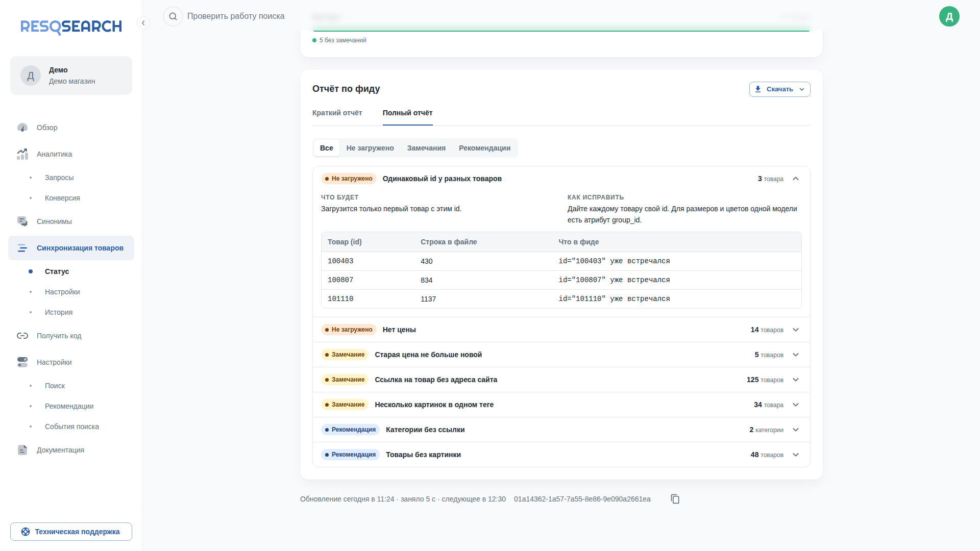
Task: Click the Аналитика chart icon
Action: [22, 154]
